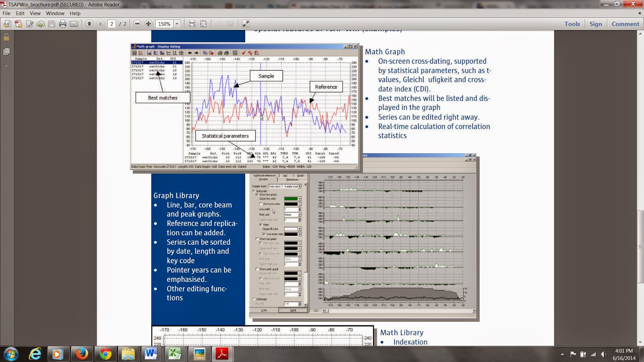Viewport: 644px width, 362px height.
Task: Click the "Math Library" heading text
Action: pyautogui.click(x=402, y=333)
